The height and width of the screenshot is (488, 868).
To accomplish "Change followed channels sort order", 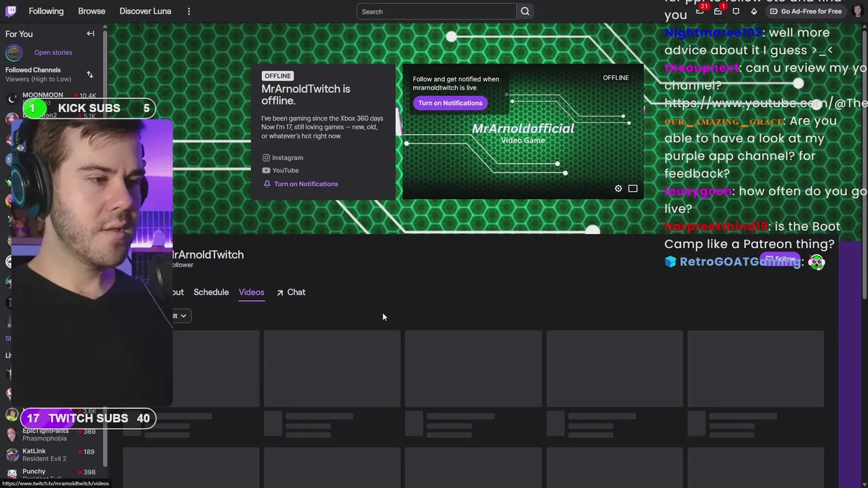I will click(90, 75).
